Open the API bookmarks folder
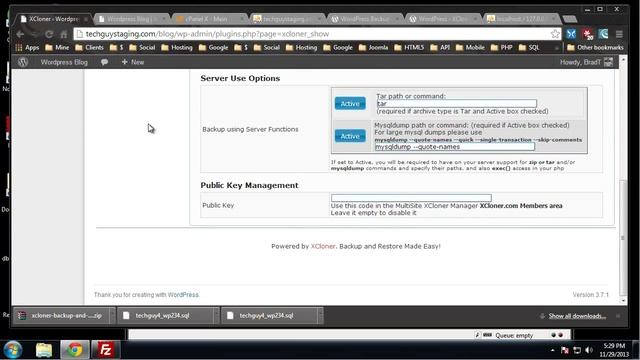Image resolution: width=640 pixels, height=360 pixels. coord(440,48)
